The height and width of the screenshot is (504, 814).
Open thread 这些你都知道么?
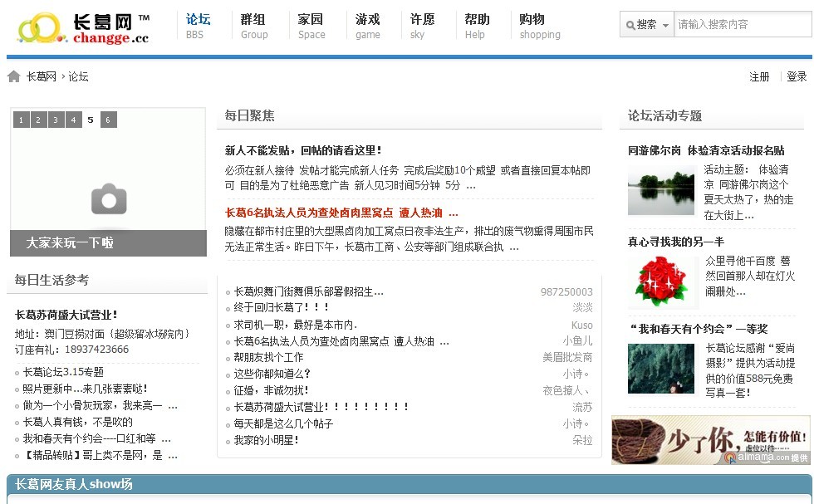tap(272, 374)
